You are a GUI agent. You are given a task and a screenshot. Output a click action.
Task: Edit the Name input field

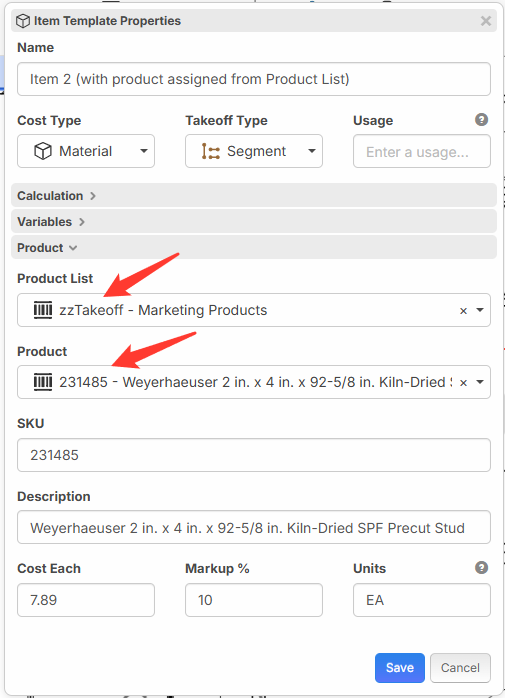point(254,79)
